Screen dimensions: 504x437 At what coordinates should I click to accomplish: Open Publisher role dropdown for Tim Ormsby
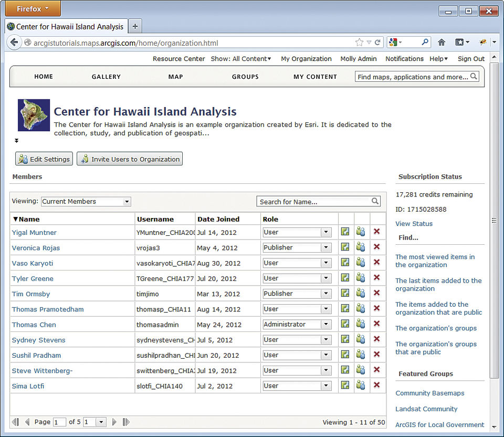(297, 294)
